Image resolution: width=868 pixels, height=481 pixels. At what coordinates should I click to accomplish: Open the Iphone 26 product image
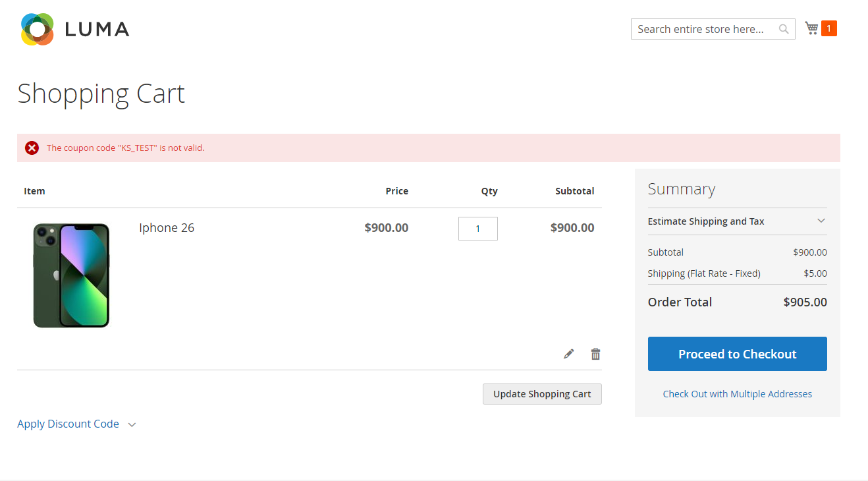71,275
